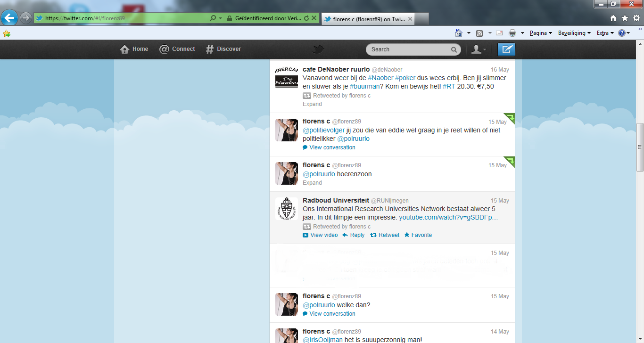Screen dimensions: 644x343
Task: Open the Pagina menu
Action: 541,33
